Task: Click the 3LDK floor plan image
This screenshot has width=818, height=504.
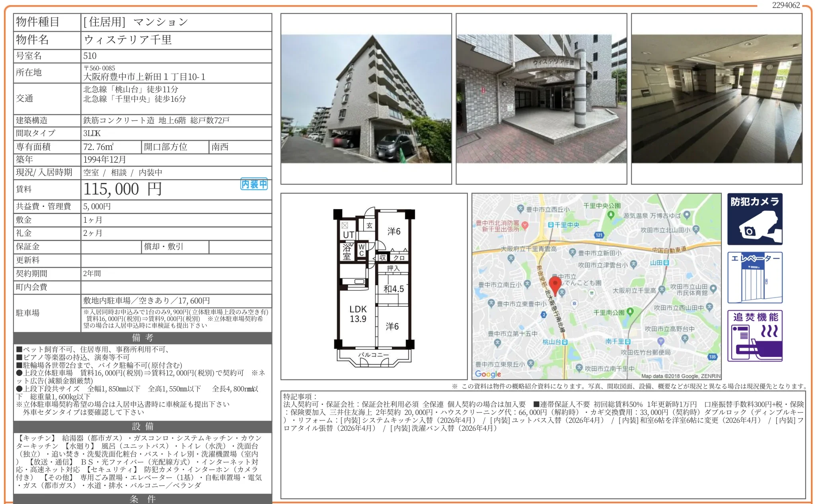Action: click(374, 286)
